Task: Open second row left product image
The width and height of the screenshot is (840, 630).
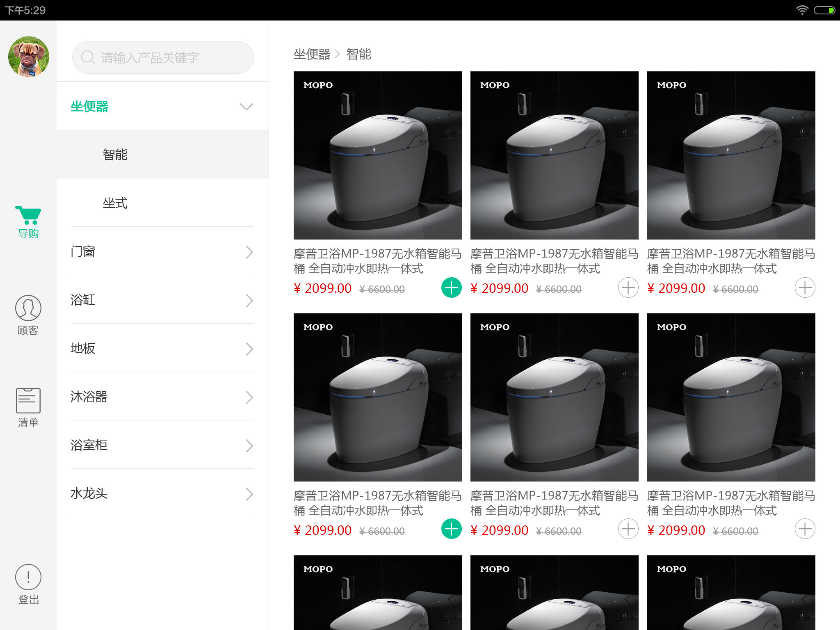Action: (x=378, y=397)
